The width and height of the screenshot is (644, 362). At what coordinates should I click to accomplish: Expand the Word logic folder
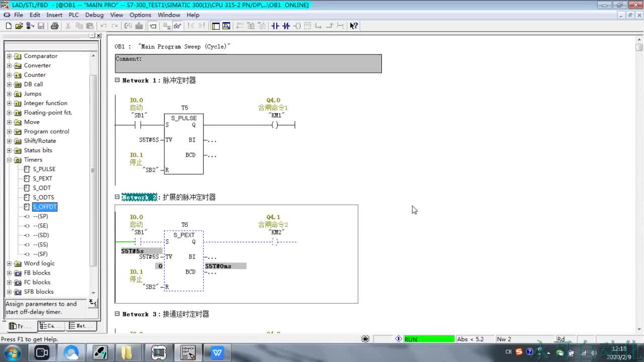9,263
